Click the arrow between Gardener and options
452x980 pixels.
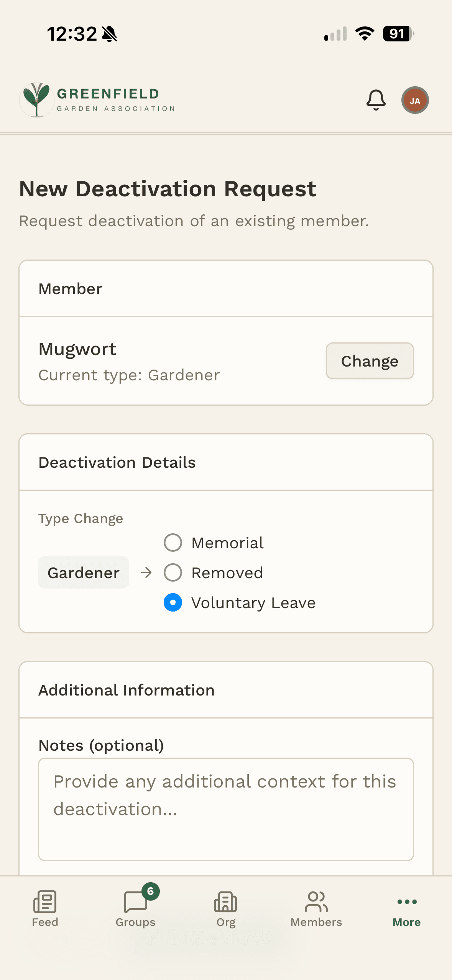[x=147, y=572]
